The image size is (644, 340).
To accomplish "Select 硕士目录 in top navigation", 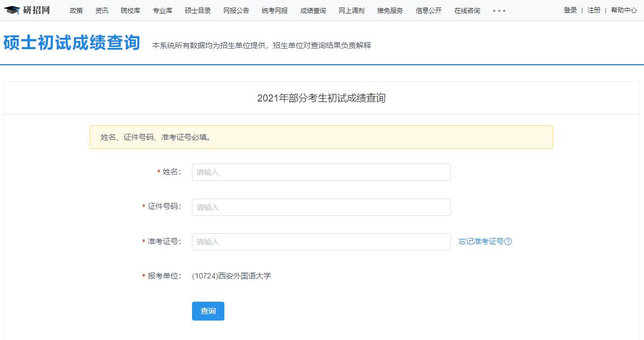I will pos(198,11).
